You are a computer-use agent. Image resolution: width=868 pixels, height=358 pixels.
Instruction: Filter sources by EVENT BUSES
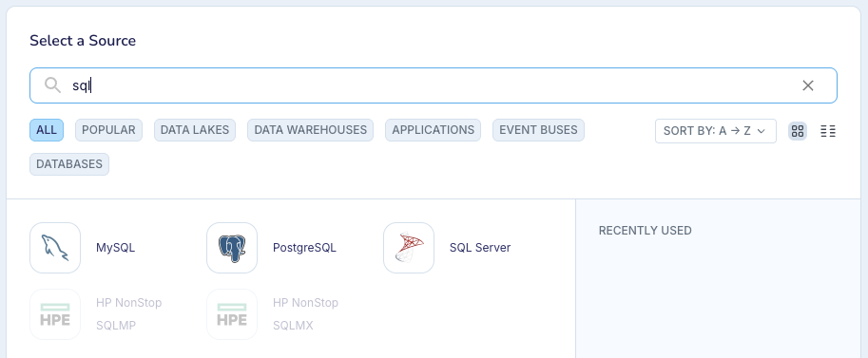539,130
